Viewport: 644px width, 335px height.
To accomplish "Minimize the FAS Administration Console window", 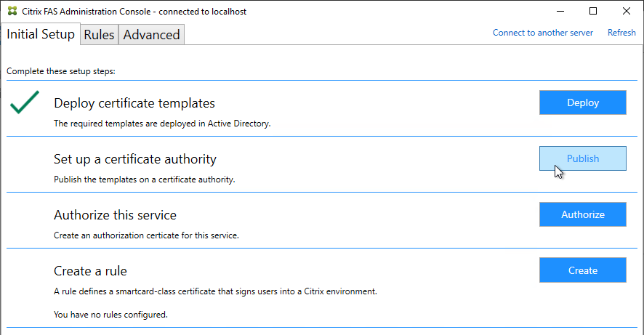I will [x=560, y=11].
